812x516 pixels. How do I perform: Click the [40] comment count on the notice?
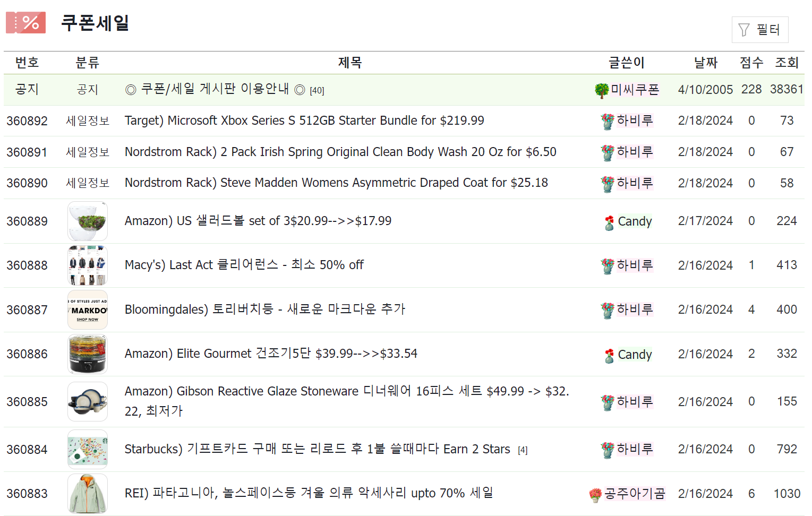(317, 90)
